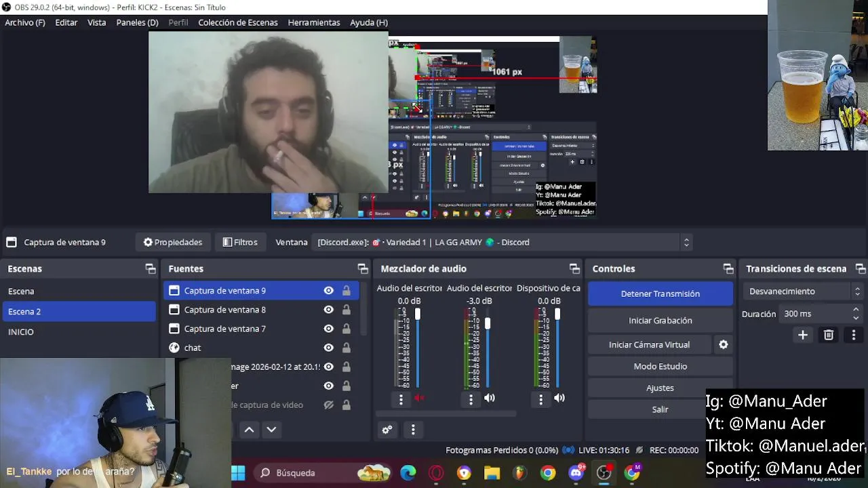Open Opera browser from taskbar
This screenshot has height=488, width=868.
[x=436, y=473]
